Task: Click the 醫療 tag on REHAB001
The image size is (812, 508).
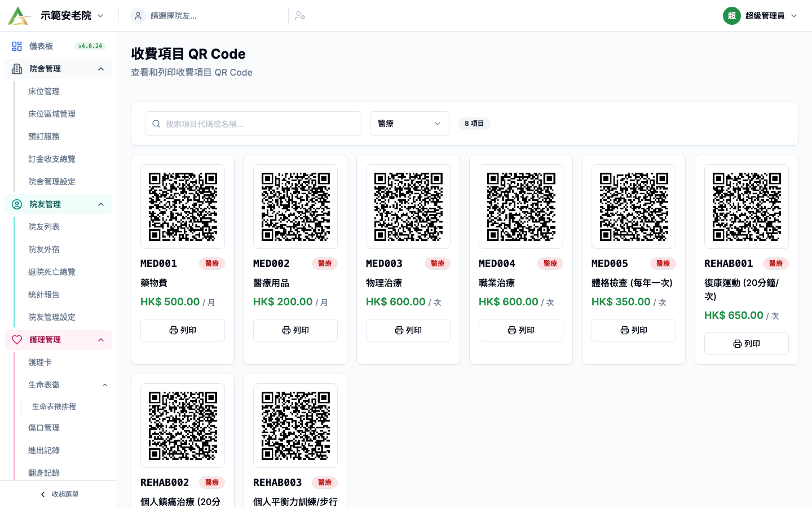Action: (x=776, y=264)
